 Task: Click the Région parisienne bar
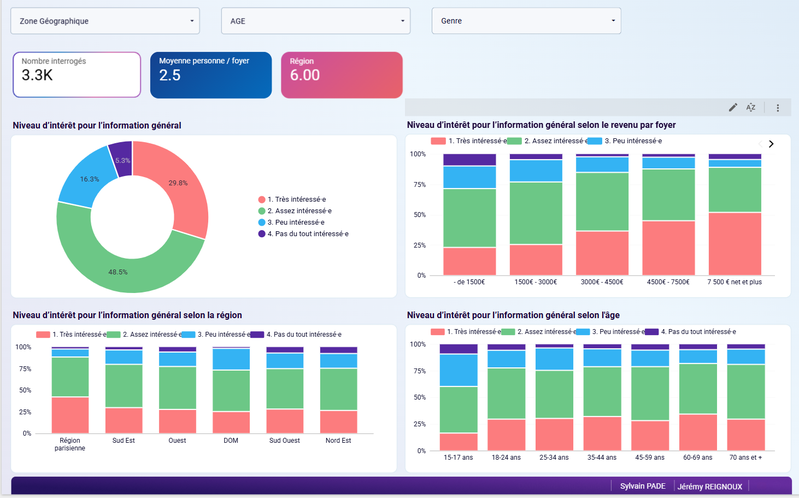pos(70,390)
